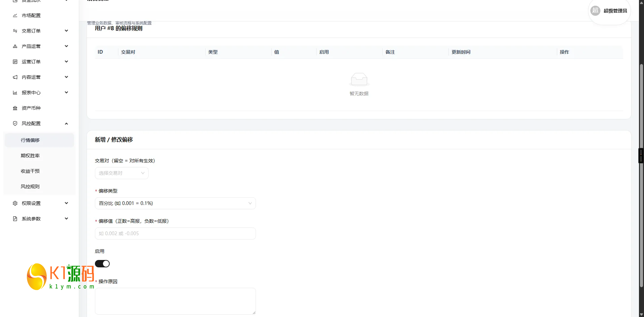Click the scrollbar down arrow
The width and height of the screenshot is (644, 317).
641,315
